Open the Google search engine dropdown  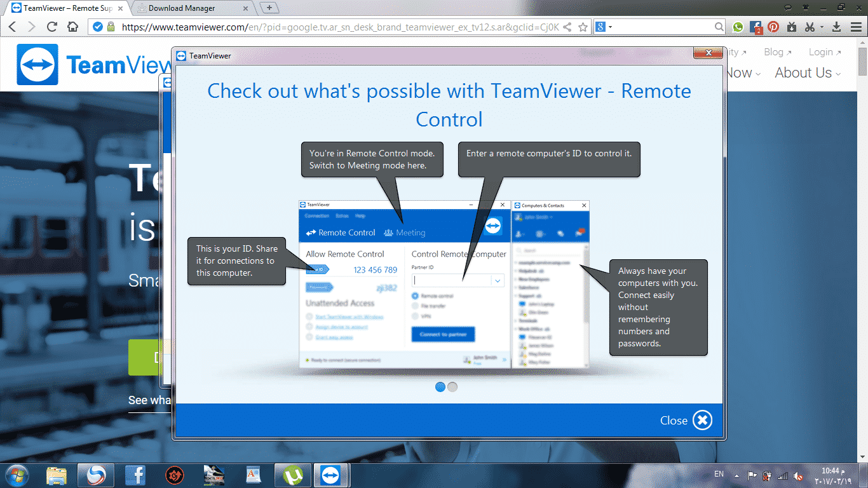tap(604, 27)
